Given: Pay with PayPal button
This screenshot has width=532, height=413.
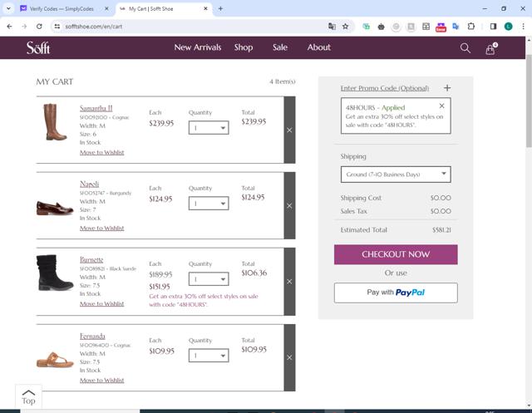Looking at the screenshot, I should (x=396, y=293).
